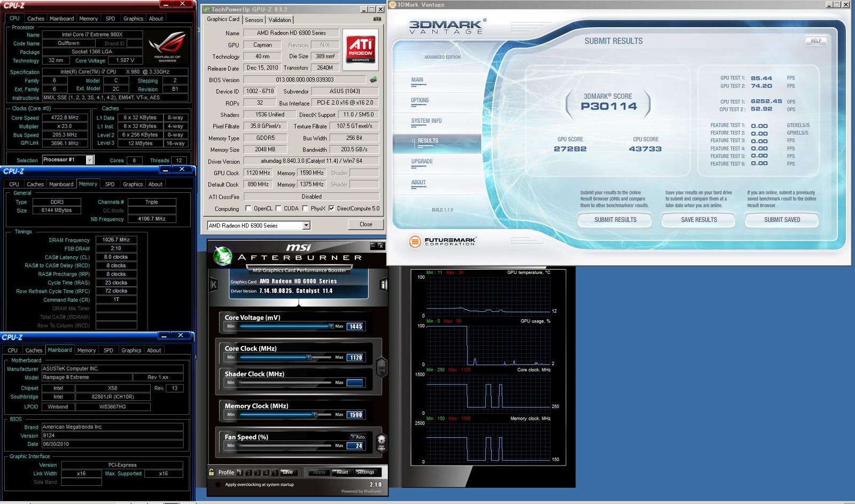Open SYSTEM INFO in 3DMark Vantage

pos(426,121)
